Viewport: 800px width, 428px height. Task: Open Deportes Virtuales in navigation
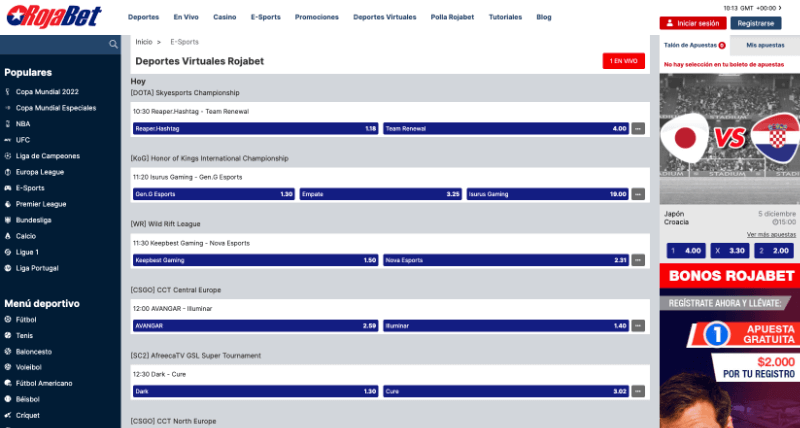tap(385, 17)
